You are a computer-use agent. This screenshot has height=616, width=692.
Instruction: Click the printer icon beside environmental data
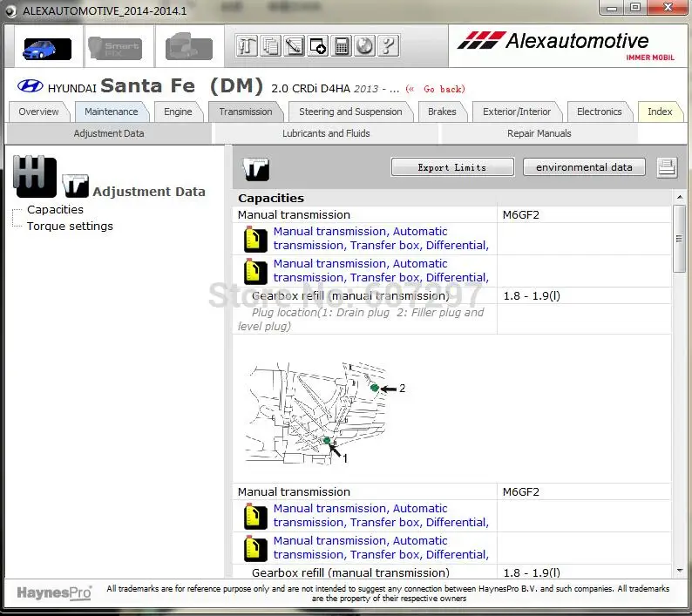(x=667, y=167)
